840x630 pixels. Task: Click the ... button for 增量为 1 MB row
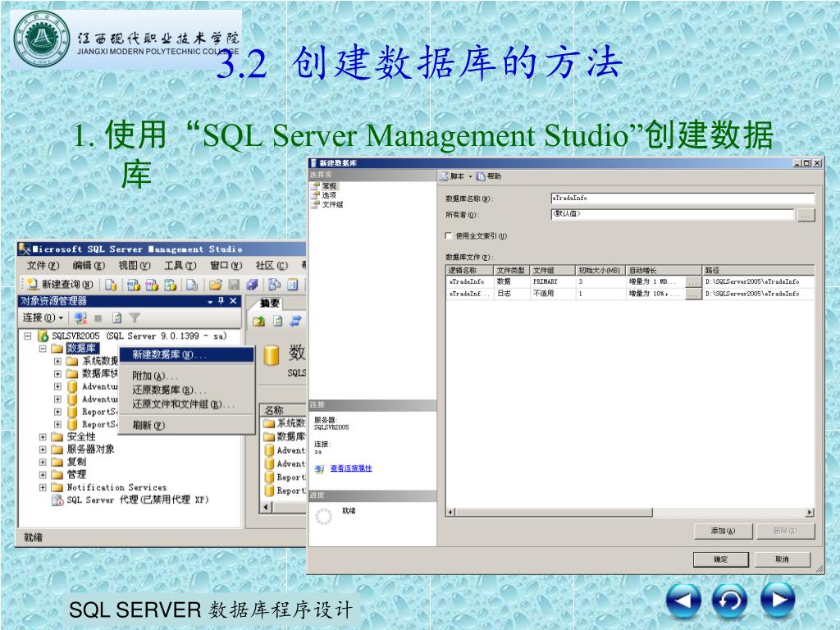(x=693, y=282)
